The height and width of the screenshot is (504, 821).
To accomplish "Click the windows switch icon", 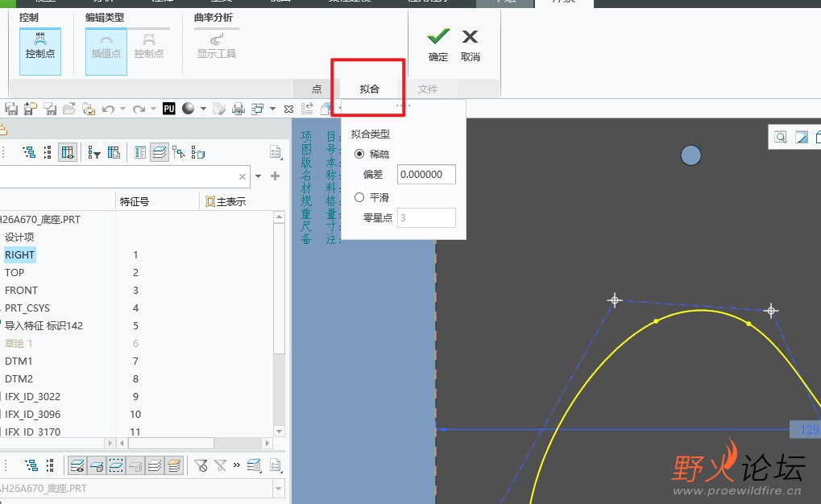I will [x=257, y=109].
